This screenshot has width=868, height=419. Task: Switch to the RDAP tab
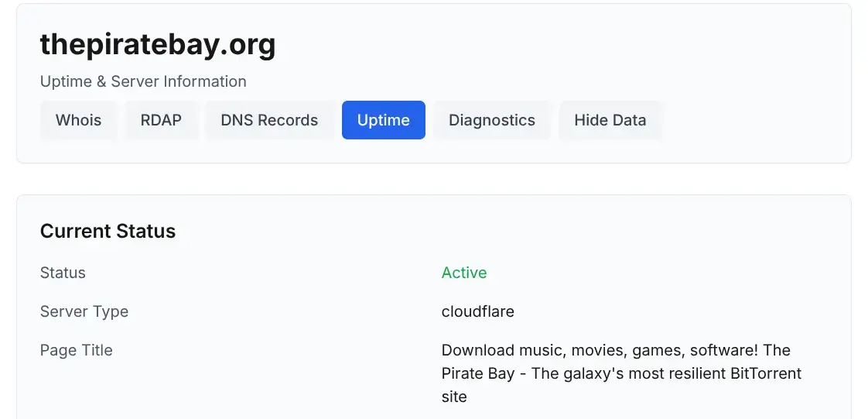click(x=161, y=120)
